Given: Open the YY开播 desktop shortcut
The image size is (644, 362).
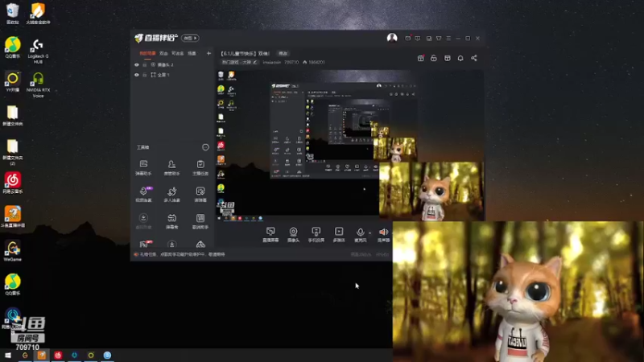Looking at the screenshot, I should pyautogui.click(x=13, y=81).
